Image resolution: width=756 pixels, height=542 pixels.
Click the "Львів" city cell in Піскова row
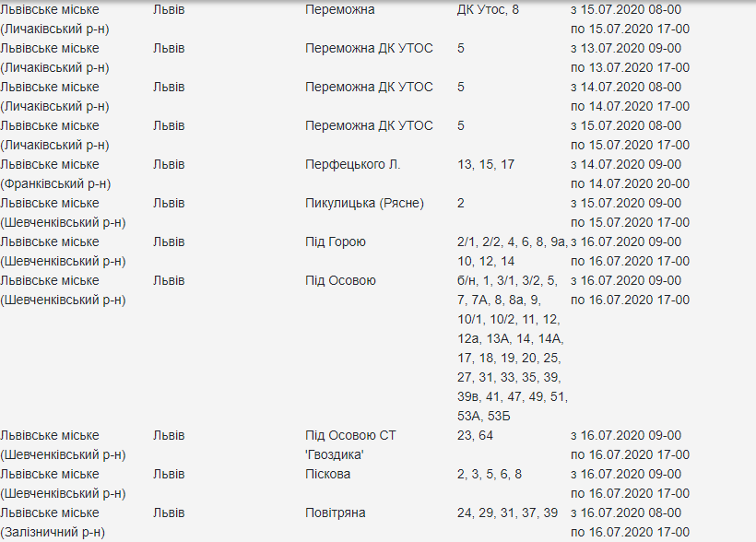[169, 474]
